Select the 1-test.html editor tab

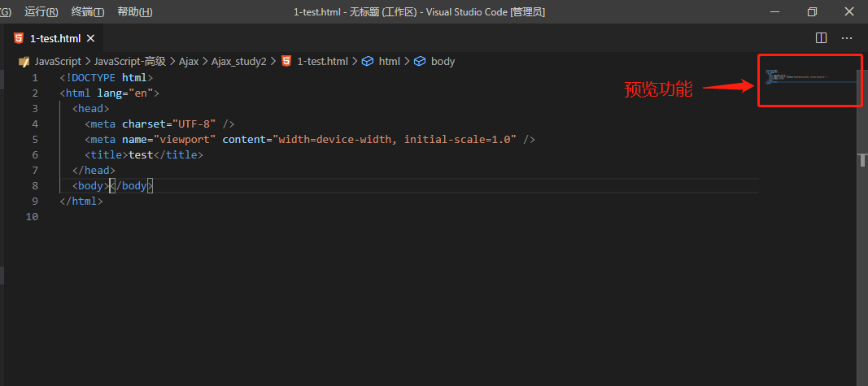coord(55,38)
